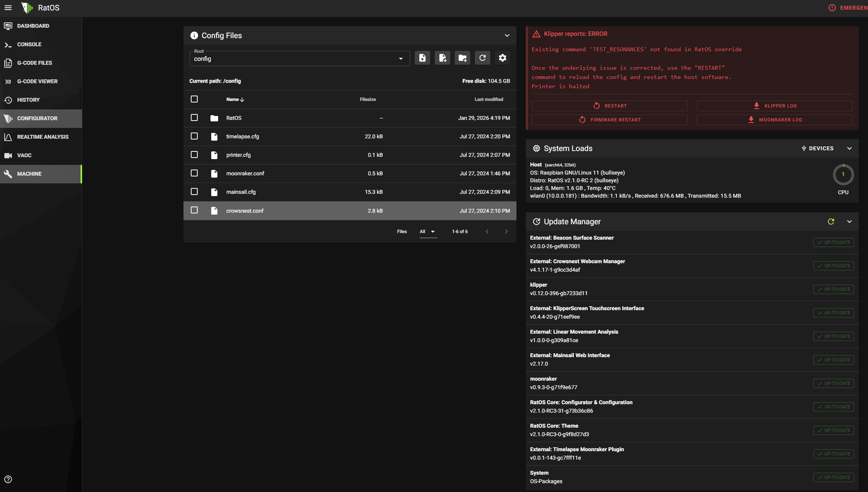Click the upload file icon

click(422, 58)
